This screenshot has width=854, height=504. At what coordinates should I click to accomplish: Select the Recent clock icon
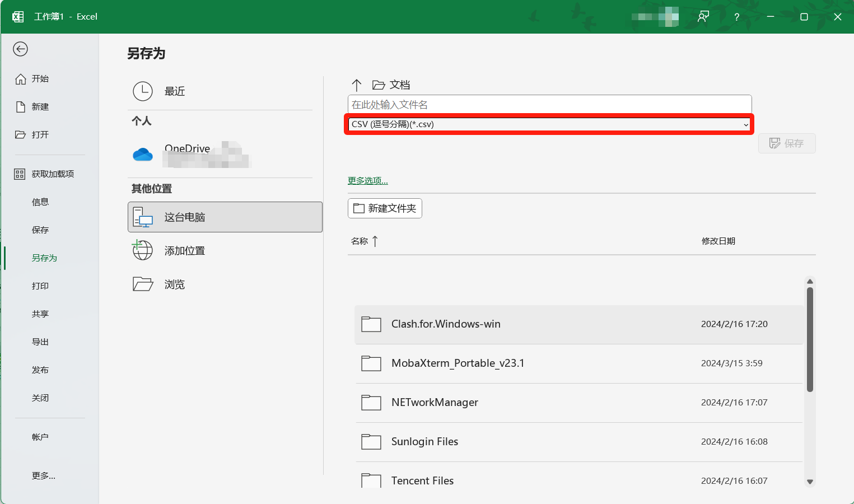pyautogui.click(x=143, y=91)
